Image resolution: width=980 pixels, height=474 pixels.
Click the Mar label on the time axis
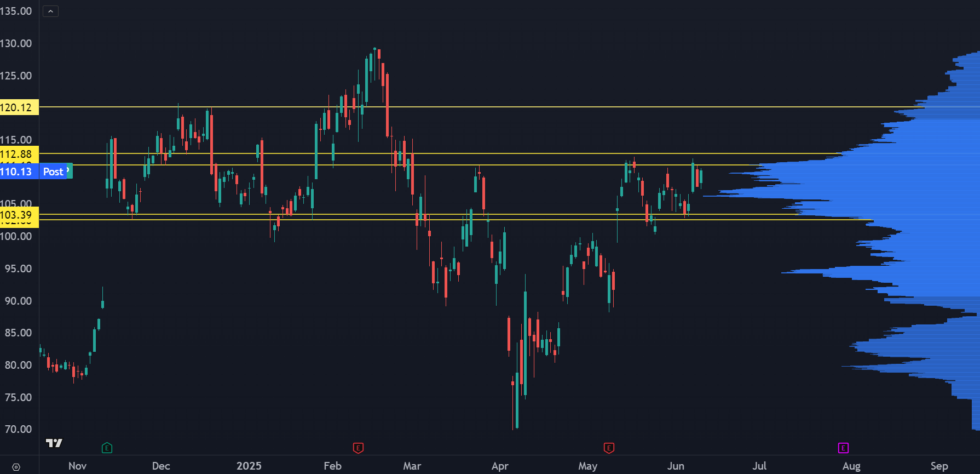(412, 466)
